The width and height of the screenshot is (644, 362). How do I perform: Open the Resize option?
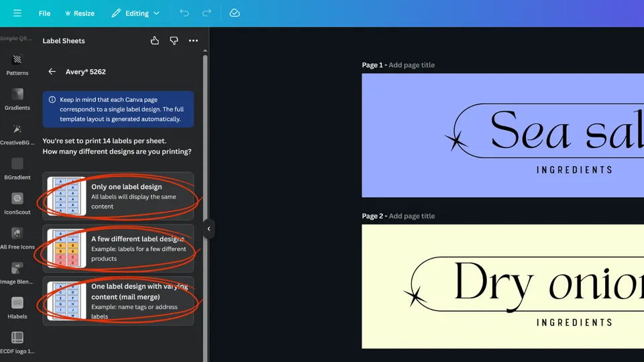tap(80, 13)
